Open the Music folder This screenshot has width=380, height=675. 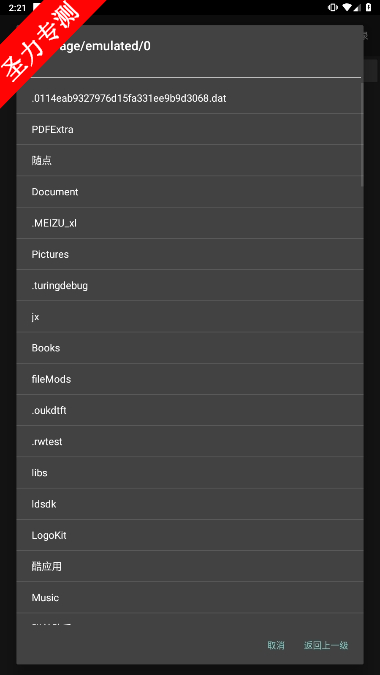(190, 598)
